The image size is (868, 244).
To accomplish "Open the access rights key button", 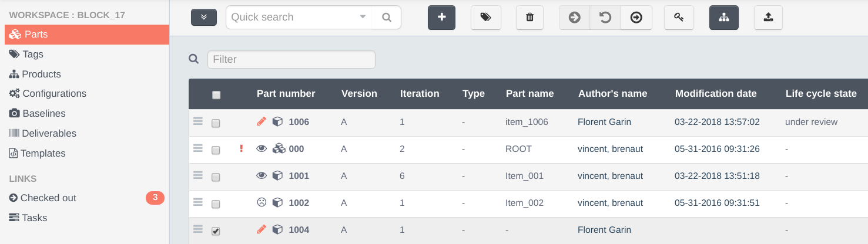I will tap(679, 18).
